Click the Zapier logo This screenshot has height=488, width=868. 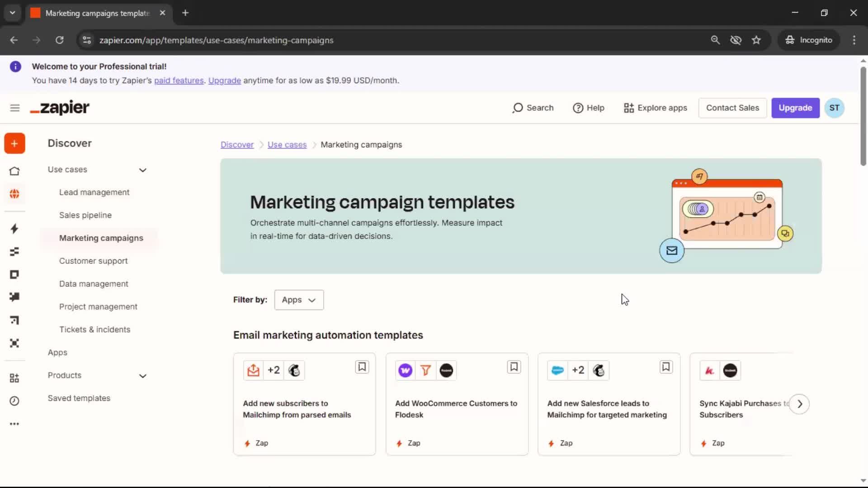(x=60, y=108)
